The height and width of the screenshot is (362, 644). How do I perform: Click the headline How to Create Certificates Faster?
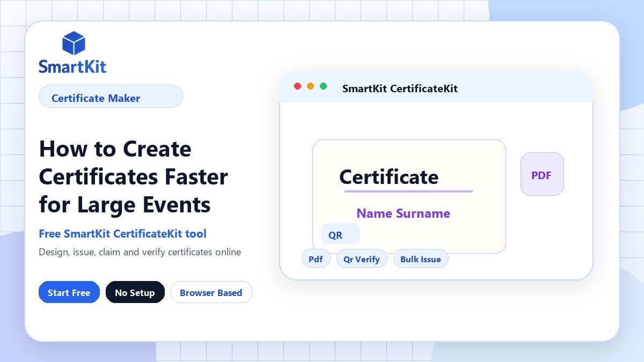(x=134, y=176)
